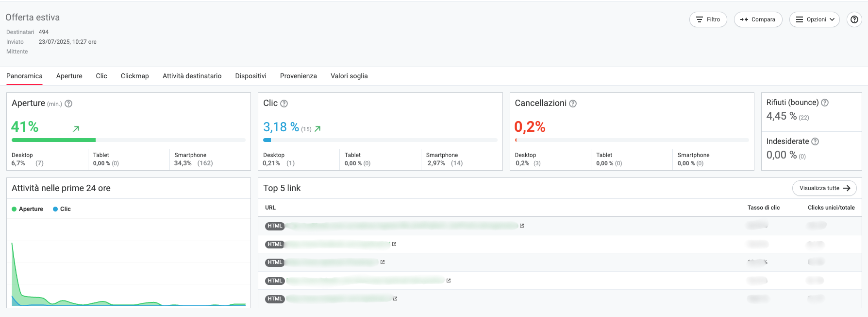Select the Valori soglia tab
The image size is (868, 317).
point(349,76)
